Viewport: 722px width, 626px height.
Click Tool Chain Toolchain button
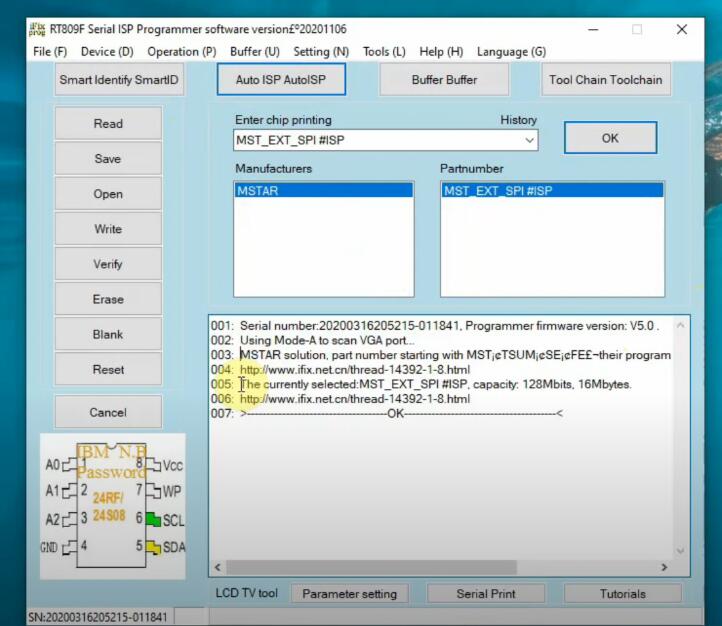(x=606, y=80)
